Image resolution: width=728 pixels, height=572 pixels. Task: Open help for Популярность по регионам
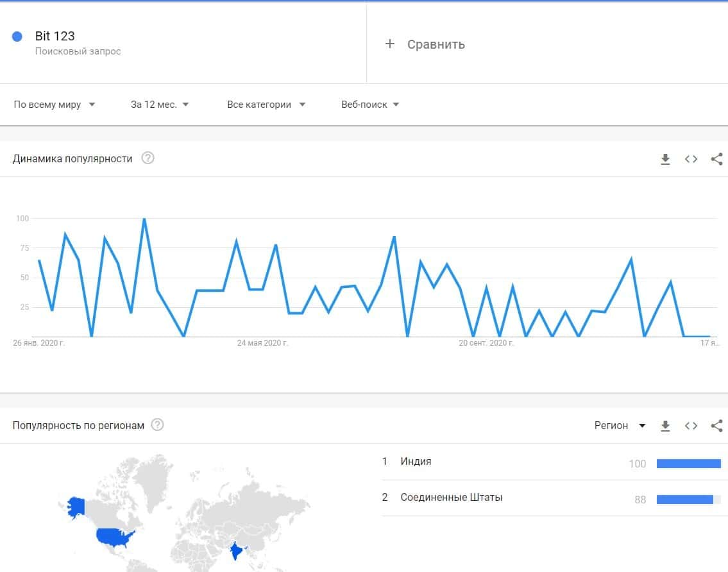pyautogui.click(x=157, y=425)
